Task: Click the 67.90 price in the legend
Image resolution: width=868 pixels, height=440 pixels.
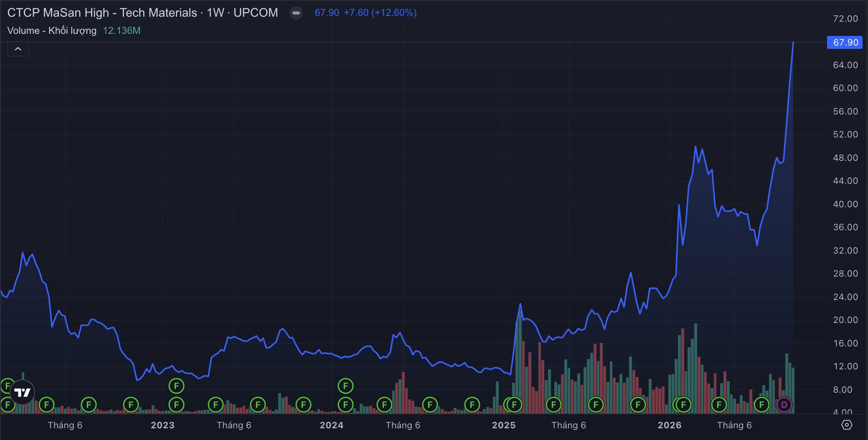Action: click(x=327, y=13)
